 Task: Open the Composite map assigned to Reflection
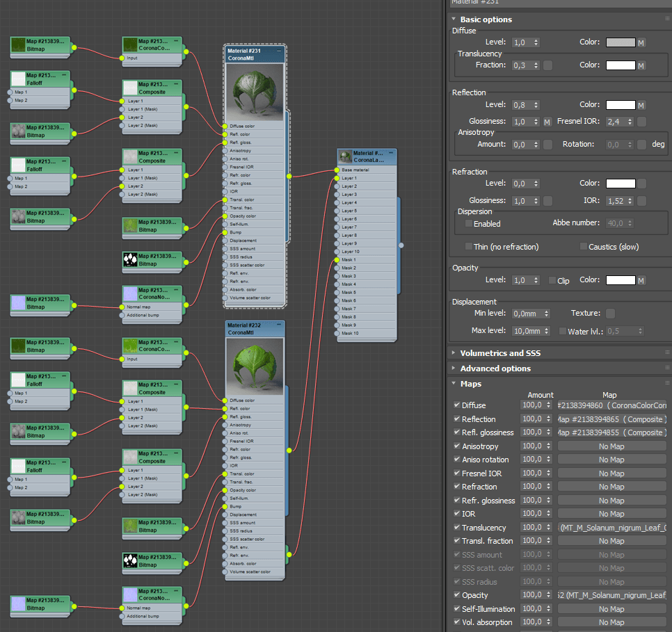pos(611,419)
